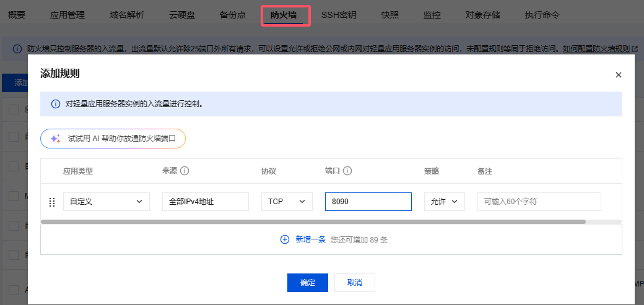Open the 策略 dropdown showing 允许
This screenshot has width=644, height=305.
444,202
